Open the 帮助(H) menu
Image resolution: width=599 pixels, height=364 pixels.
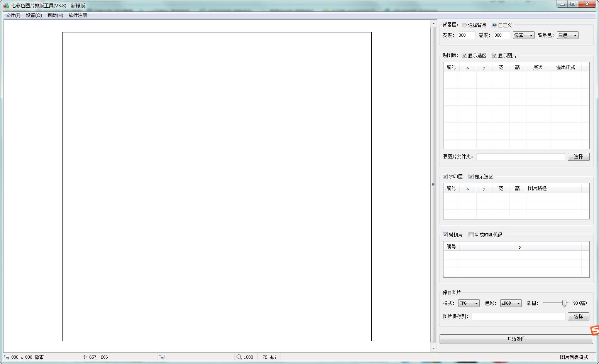click(55, 15)
